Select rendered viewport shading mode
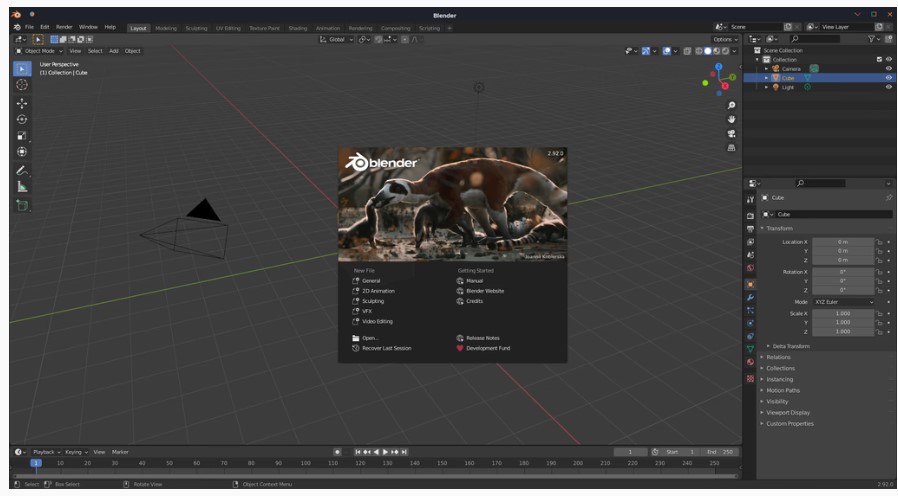The height and width of the screenshot is (496, 898). tap(725, 51)
